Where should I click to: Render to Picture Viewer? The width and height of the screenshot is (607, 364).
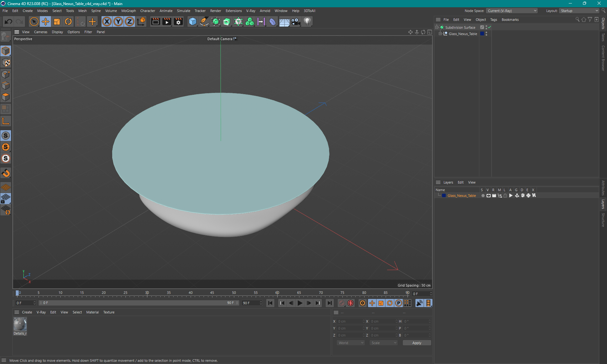[x=167, y=21]
